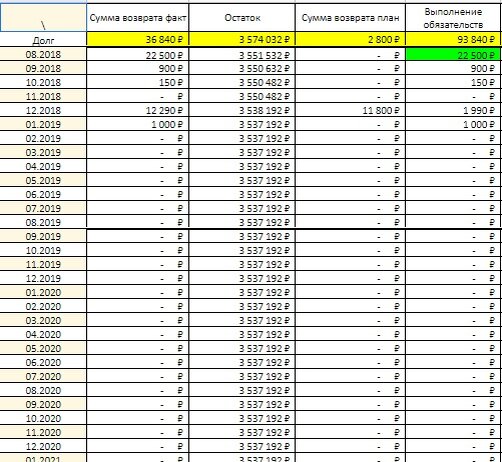
Task: Select the date cell 01.2020
Action: (43, 292)
